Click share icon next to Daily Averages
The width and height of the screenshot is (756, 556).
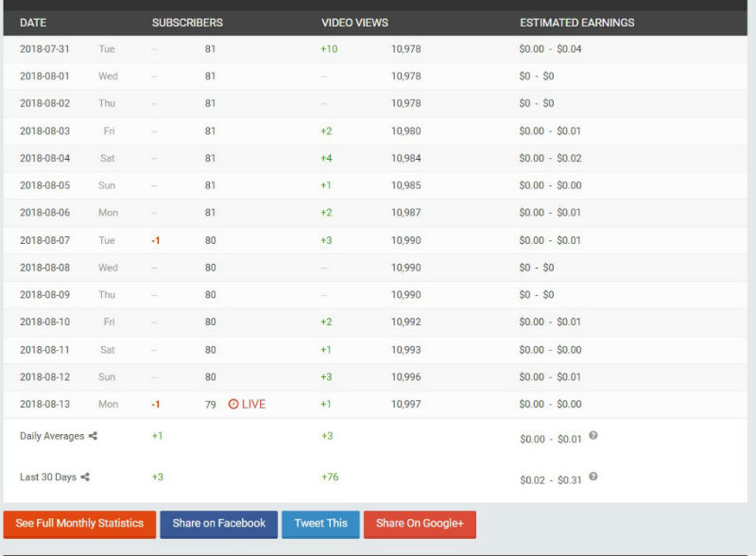[93, 436]
